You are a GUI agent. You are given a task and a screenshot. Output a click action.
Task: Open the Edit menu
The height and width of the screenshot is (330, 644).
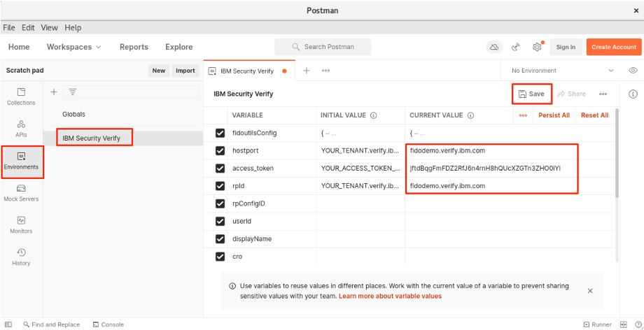point(28,27)
